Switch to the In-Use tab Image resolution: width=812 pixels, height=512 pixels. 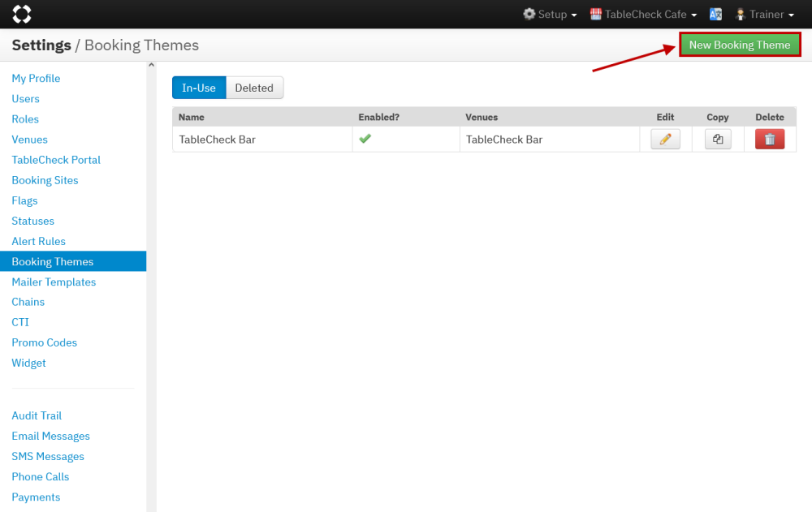click(x=199, y=88)
